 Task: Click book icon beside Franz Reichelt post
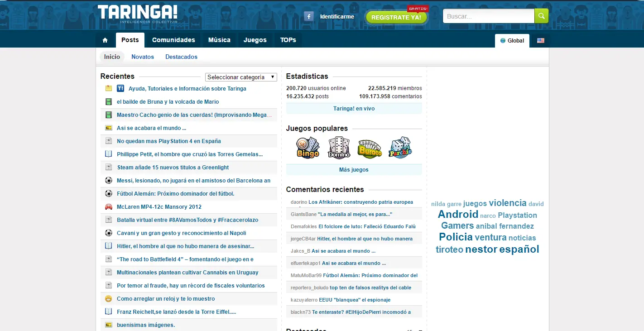109,312
